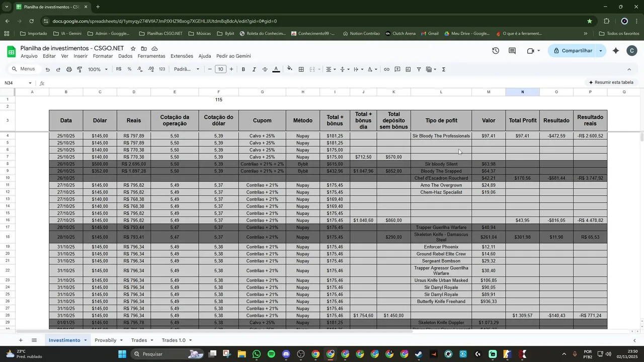Viewport: 644px width, 362px height.
Task: Open the font family Padrã... dropdown
Action: coord(187,69)
